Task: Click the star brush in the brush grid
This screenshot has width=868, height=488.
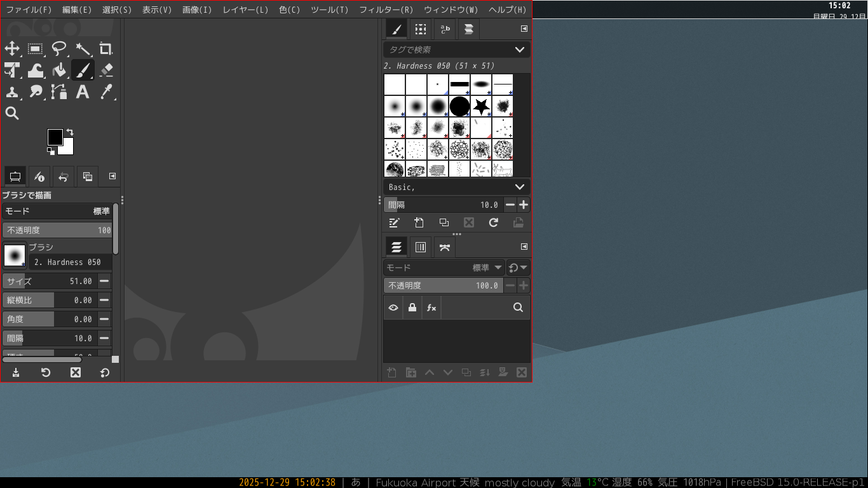Action: [x=480, y=106]
